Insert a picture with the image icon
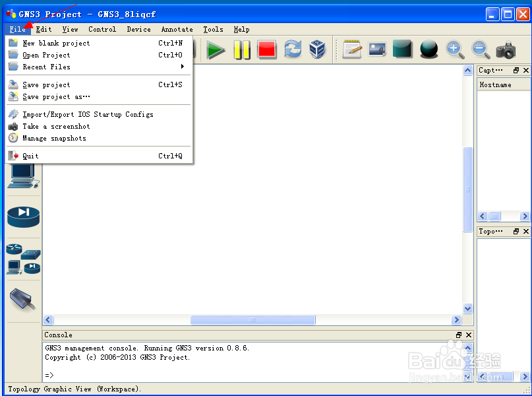Screen dimensions: 532x396 click(377, 49)
